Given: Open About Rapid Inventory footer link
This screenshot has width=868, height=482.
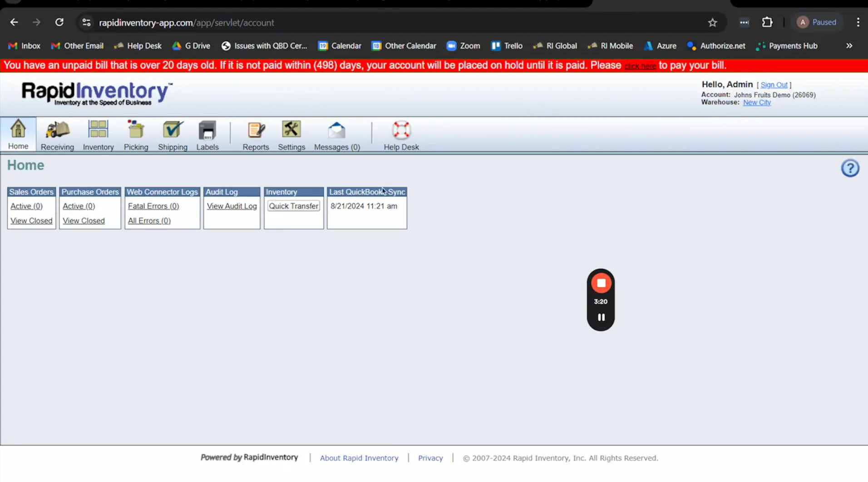Looking at the screenshot, I should coord(359,458).
